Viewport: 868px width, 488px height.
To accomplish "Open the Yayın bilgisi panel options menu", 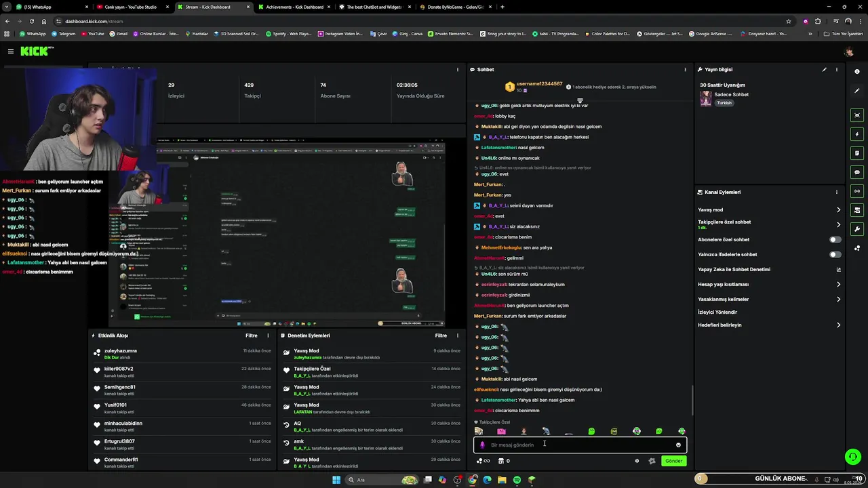I will click(836, 69).
